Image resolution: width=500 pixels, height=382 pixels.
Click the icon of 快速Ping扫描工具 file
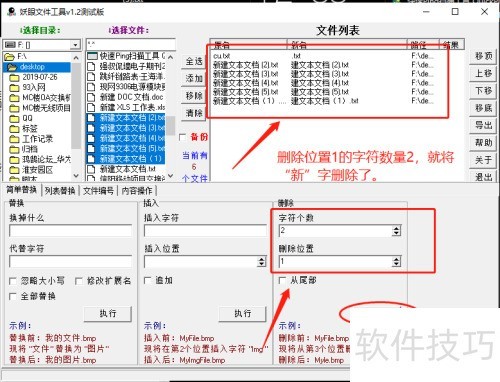click(92, 56)
